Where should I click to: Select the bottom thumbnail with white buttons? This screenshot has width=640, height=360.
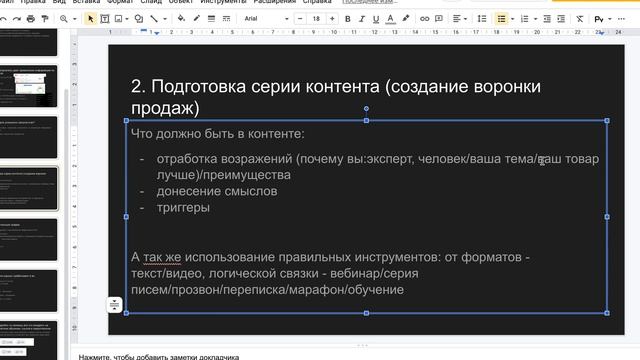coord(29,340)
